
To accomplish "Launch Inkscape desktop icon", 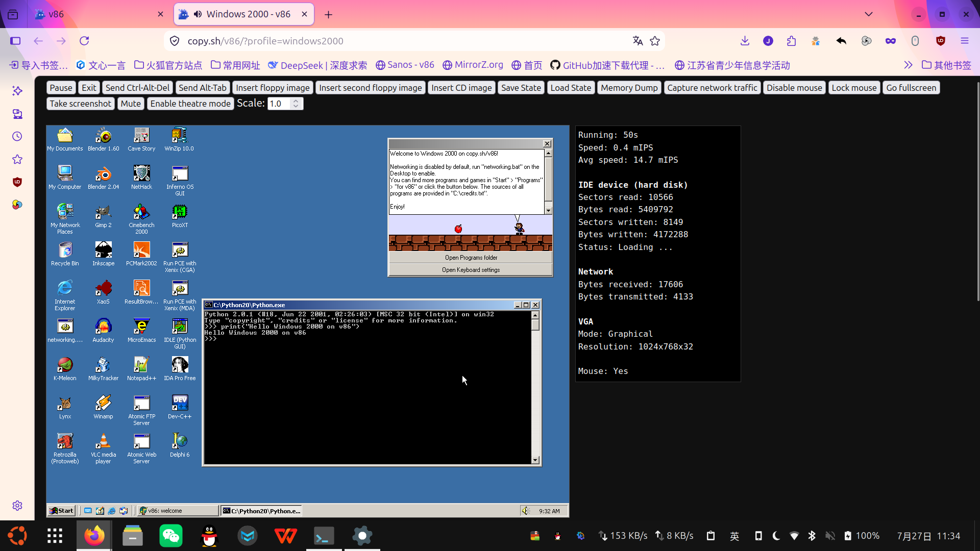I will (x=103, y=254).
